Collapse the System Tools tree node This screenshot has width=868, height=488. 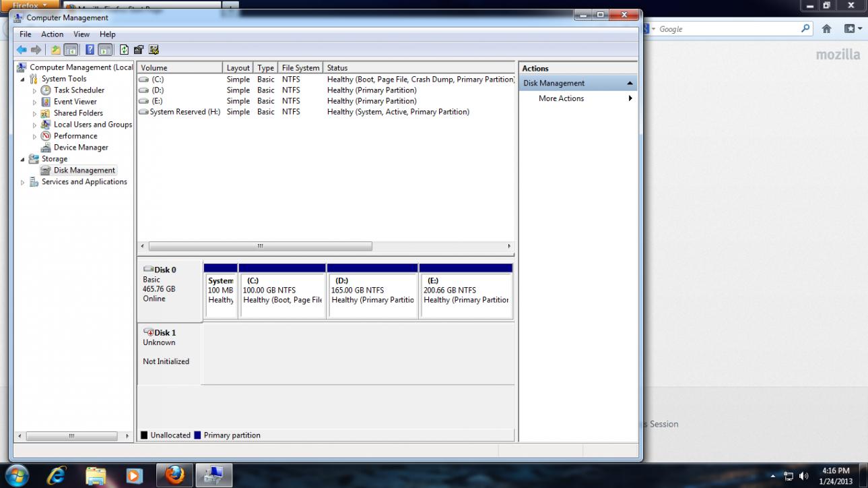pos(23,79)
